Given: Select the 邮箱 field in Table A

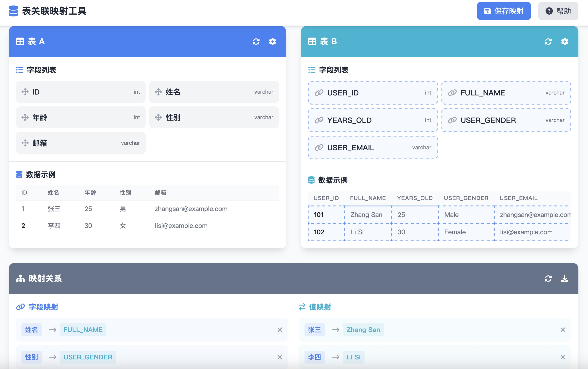Looking at the screenshot, I should [x=81, y=143].
